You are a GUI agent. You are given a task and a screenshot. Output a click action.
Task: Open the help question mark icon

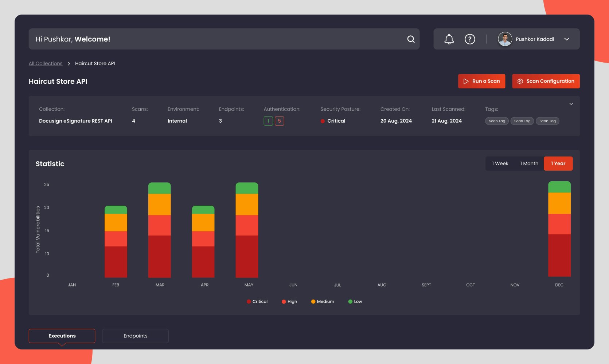(x=470, y=39)
